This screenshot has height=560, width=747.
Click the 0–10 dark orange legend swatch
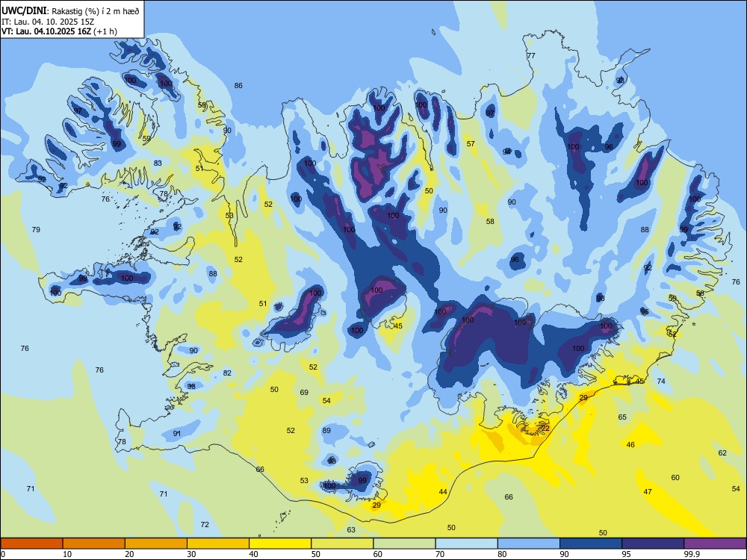[31, 544]
